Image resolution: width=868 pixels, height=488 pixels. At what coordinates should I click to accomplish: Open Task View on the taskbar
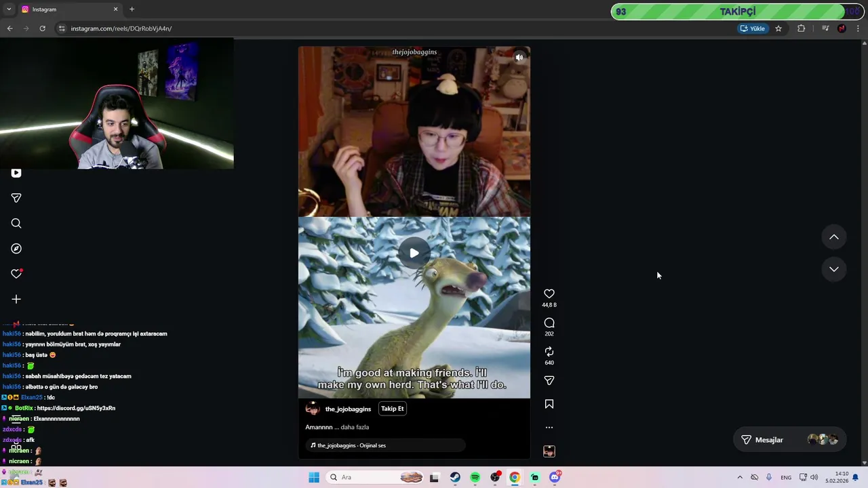pyautogui.click(x=434, y=477)
